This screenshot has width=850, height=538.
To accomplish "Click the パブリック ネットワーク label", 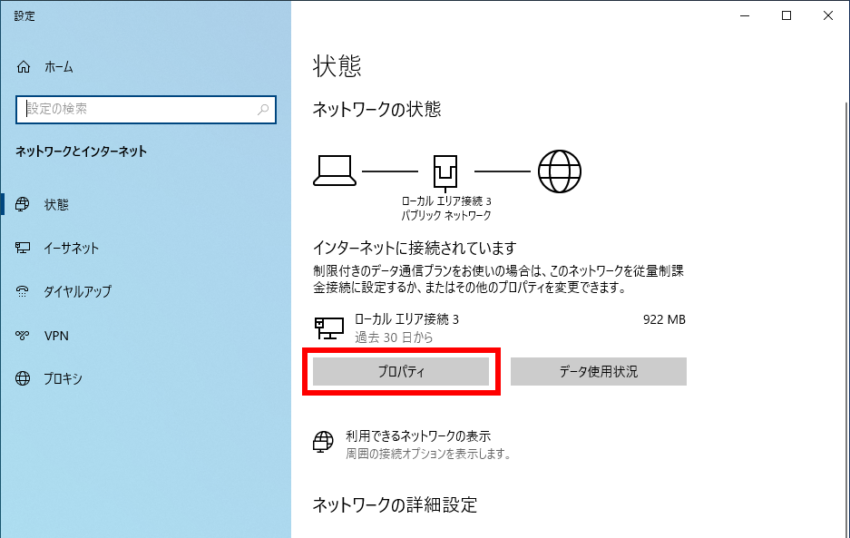I will click(446, 215).
